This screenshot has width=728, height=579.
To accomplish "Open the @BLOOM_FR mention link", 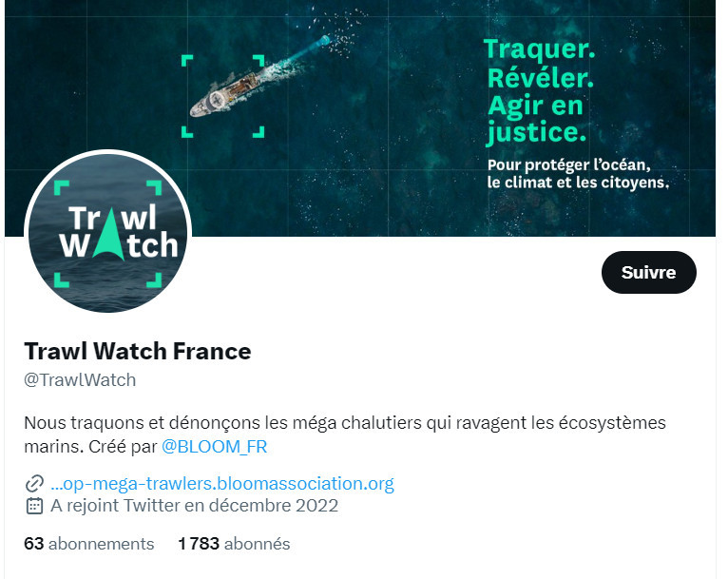I will (214, 447).
